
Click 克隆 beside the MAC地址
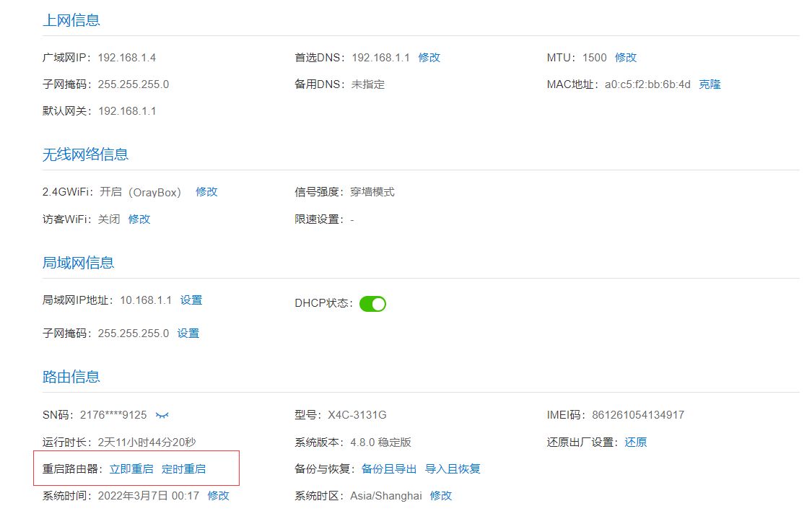click(x=710, y=84)
